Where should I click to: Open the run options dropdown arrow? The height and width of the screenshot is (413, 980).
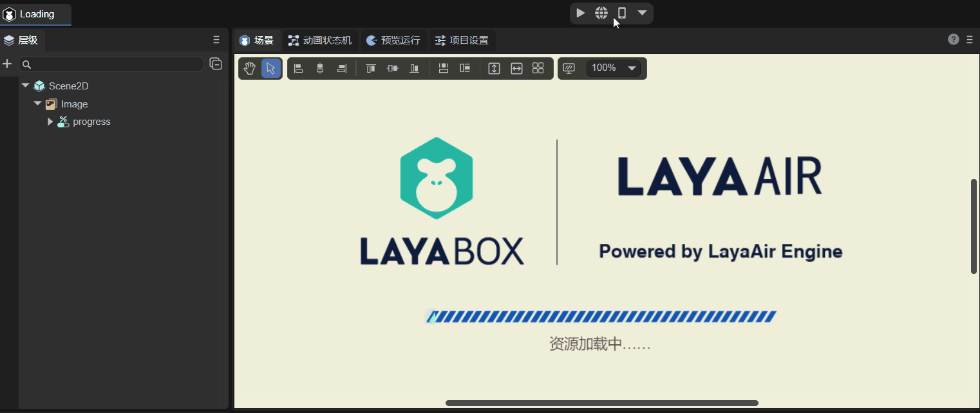tap(642, 13)
